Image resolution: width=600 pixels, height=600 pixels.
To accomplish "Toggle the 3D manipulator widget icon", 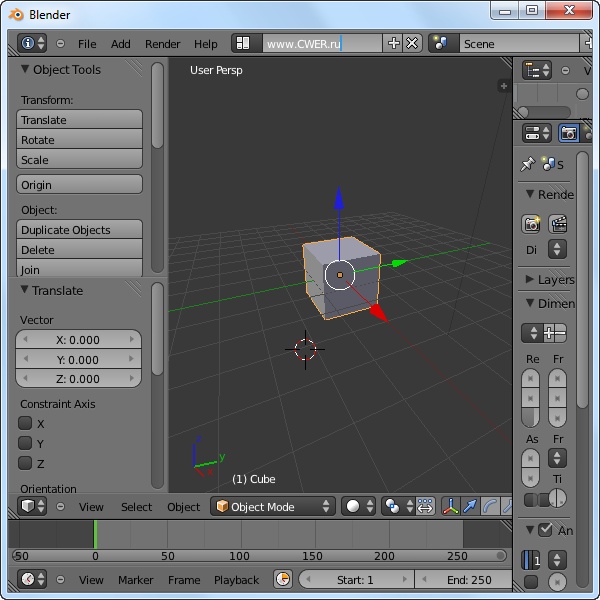I will coord(450,507).
